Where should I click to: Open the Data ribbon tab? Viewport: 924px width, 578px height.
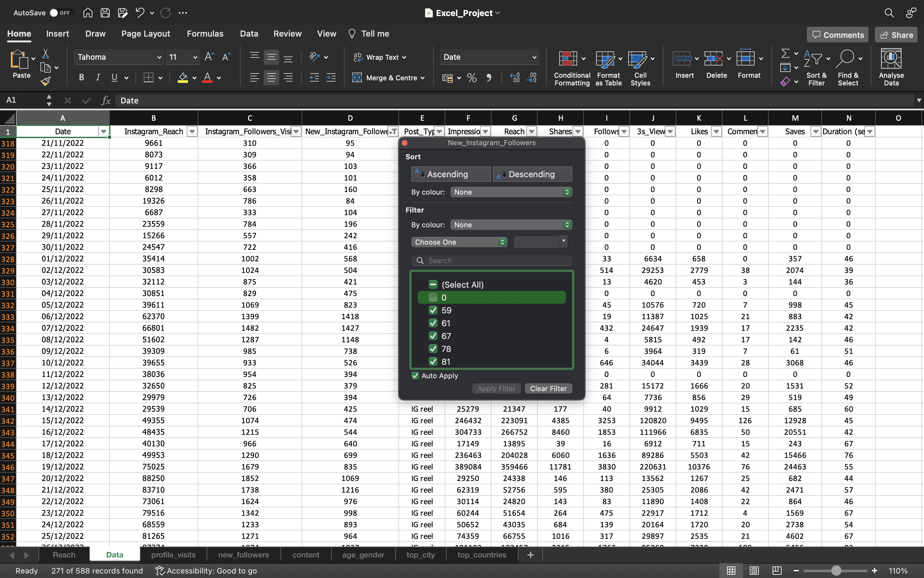(249, 34)
